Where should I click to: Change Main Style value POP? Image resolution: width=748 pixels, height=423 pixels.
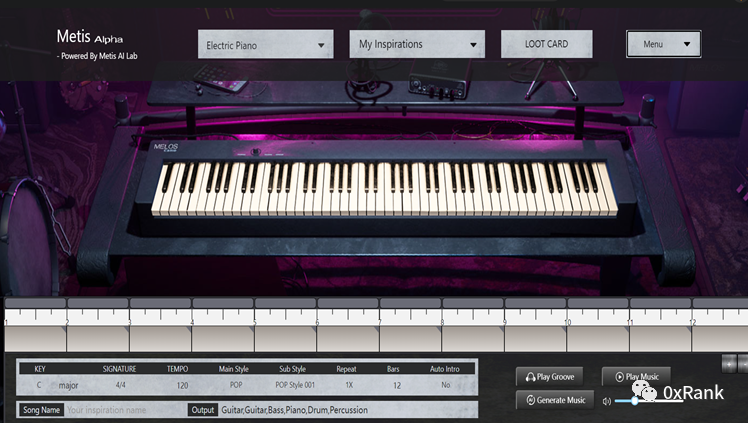coord(236,385)
